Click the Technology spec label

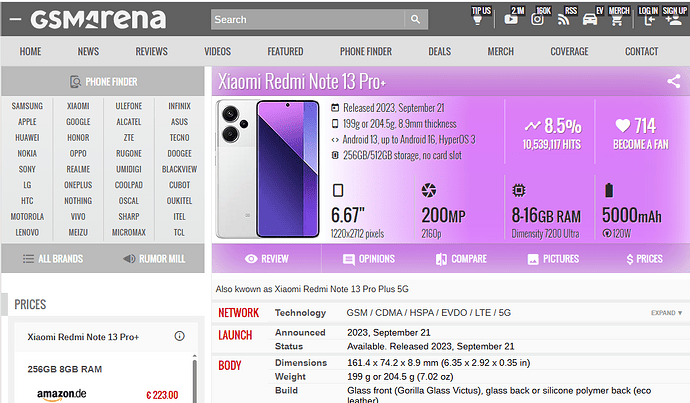coord(300,313)
